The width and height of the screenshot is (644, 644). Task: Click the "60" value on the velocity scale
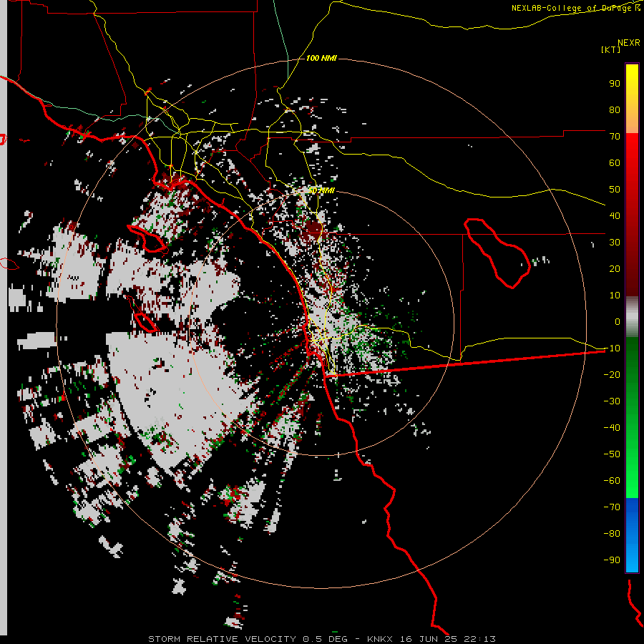(x=615, y=162)
